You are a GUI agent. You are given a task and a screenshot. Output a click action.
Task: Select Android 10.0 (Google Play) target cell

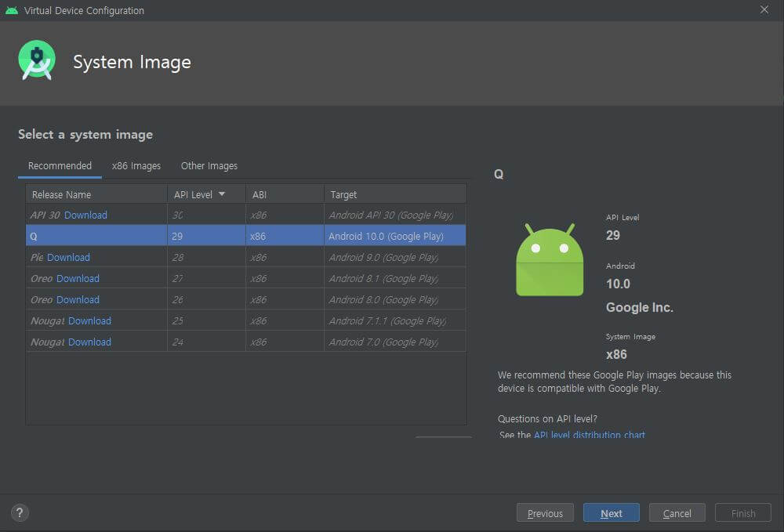point(395,236)
